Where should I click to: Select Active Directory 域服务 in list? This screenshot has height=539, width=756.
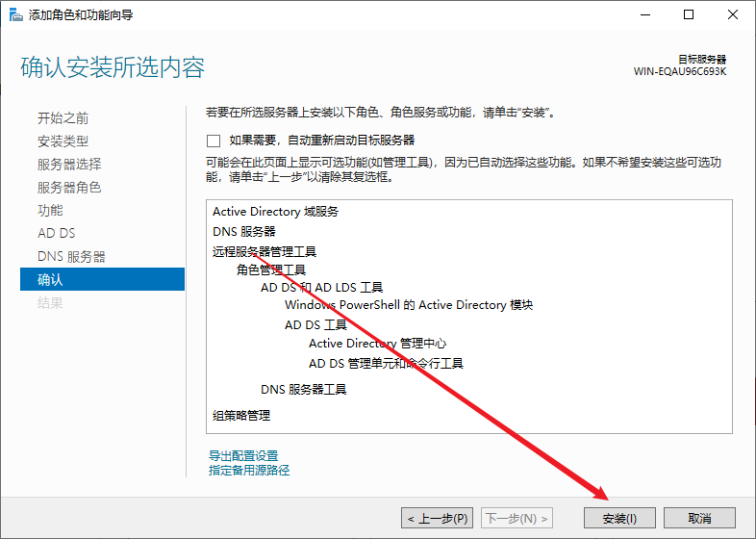tap(275, 212)
